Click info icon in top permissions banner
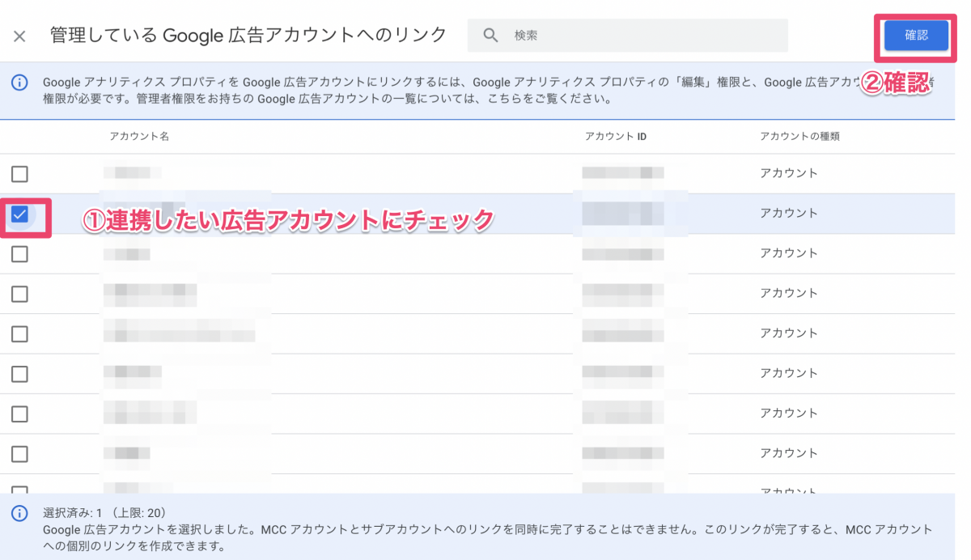 tap(19, 83)
